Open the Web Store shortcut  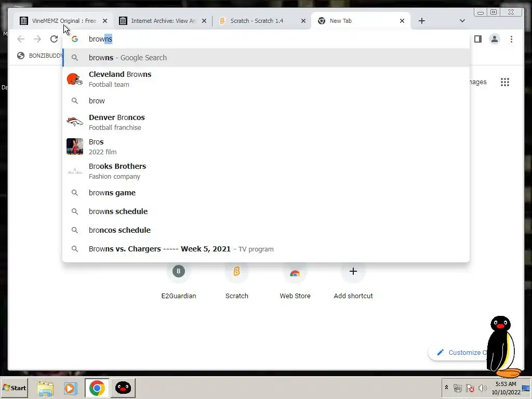click(x=295, y=282)
